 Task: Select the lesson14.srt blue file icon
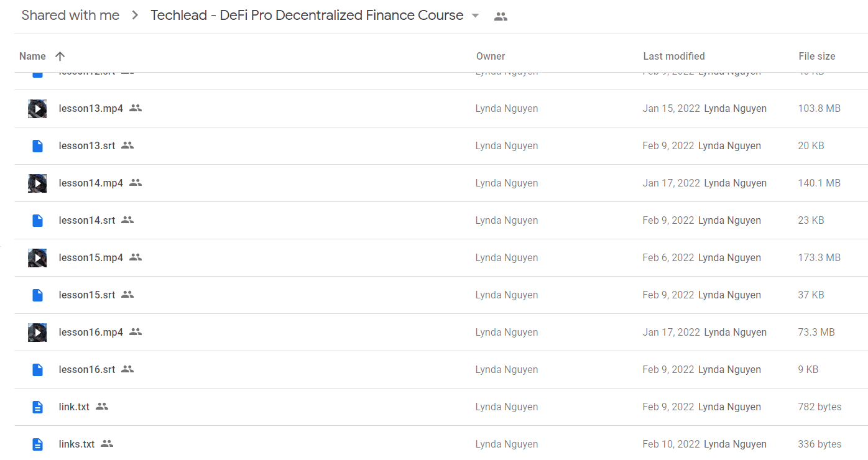[37, 221]
